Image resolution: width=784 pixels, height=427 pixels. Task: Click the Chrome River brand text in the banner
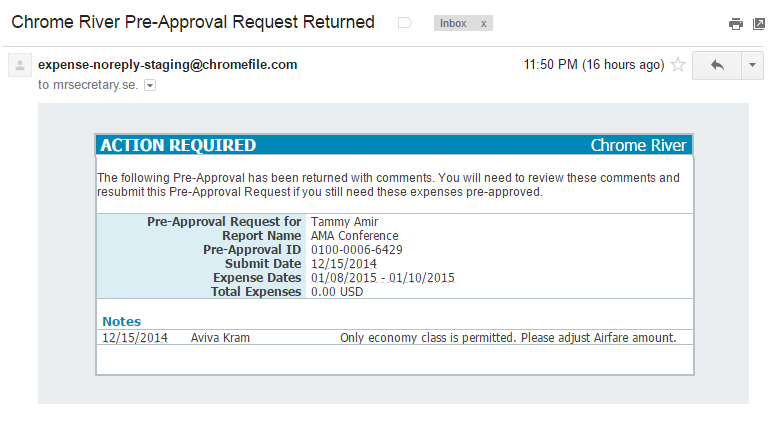point(638,145)
